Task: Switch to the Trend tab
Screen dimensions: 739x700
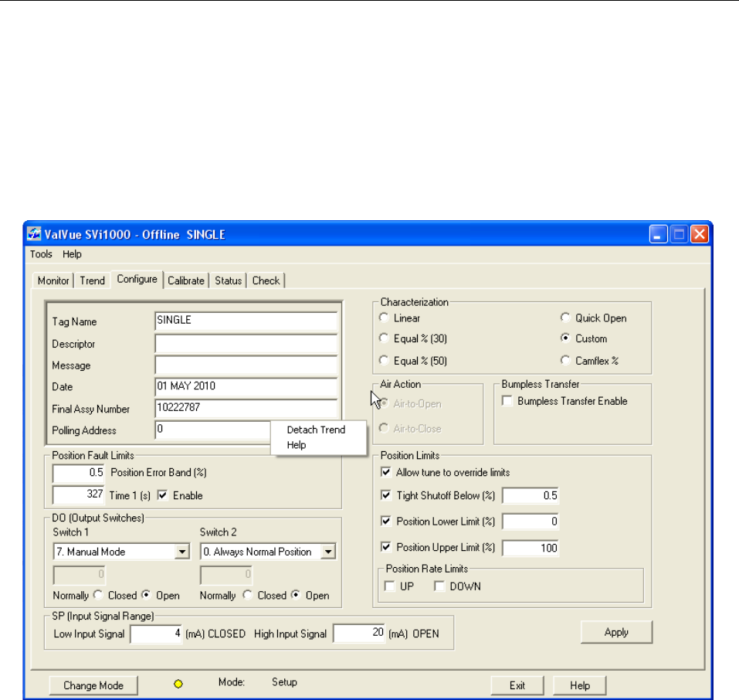Action: pos(93,280)
